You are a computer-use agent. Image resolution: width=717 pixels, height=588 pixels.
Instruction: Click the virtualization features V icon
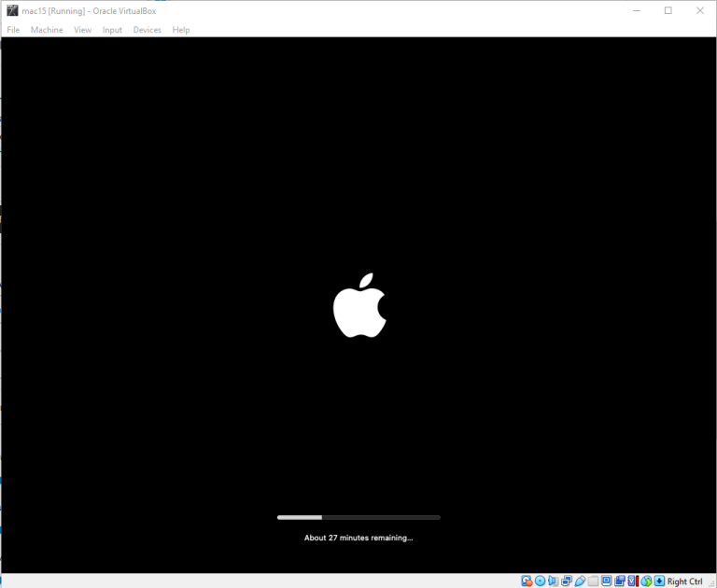(x=632, y=581)
